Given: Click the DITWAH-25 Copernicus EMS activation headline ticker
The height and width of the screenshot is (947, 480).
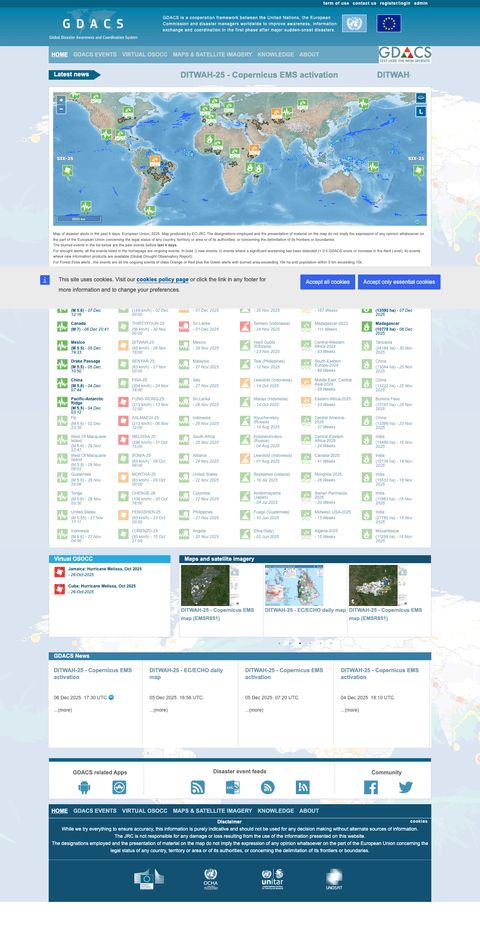Looking at the screenshot, I should tap(259, 75).
